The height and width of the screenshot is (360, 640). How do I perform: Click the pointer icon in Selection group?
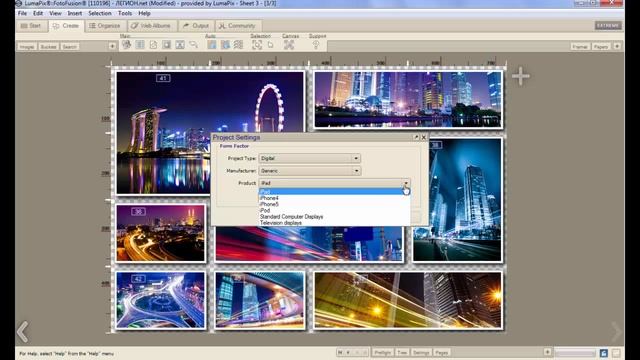(x=270, y=44)
